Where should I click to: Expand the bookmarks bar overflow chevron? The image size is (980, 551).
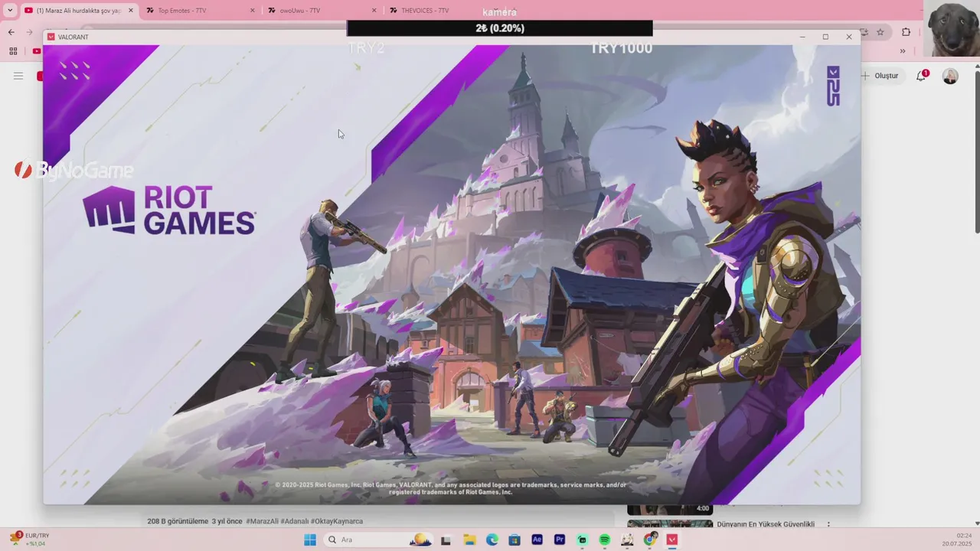point(903,51)
